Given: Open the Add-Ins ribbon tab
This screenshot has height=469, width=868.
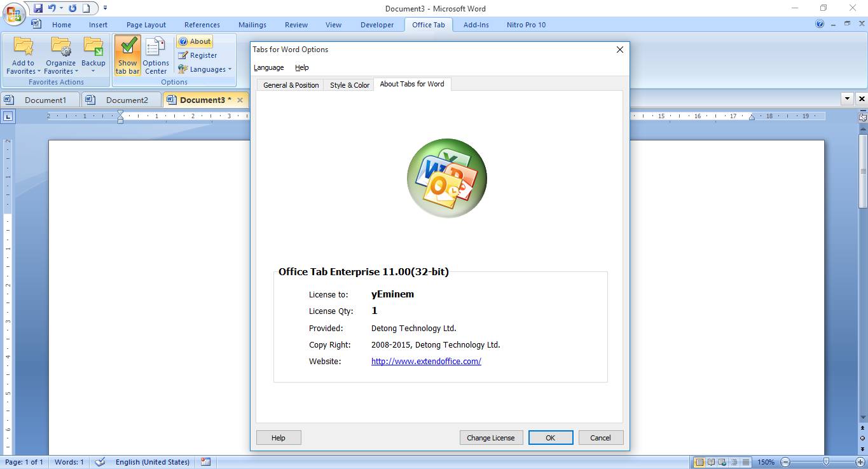Looking at the screenshot, I should point(476,25).
